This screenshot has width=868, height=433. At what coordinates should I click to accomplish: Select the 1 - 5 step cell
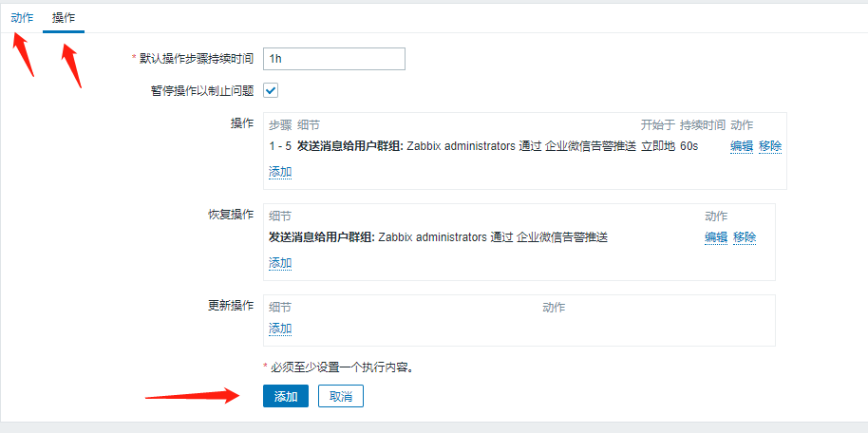tap(280, 146)
